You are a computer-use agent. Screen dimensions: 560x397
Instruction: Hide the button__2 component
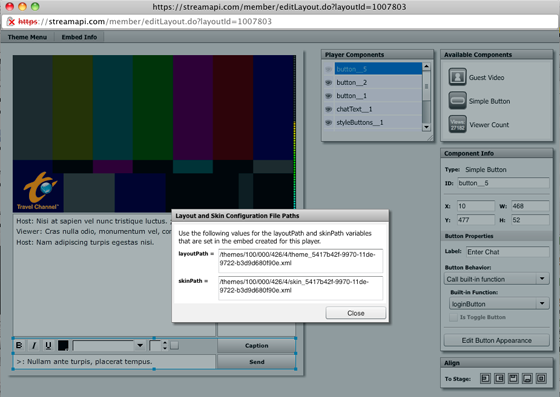click(328, 82)
